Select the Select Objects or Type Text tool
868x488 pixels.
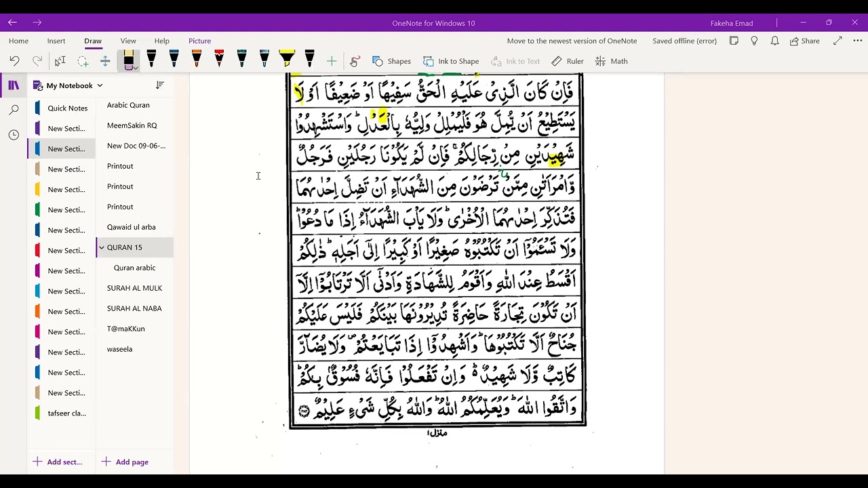pyautogui.click(x=60, y=61)
